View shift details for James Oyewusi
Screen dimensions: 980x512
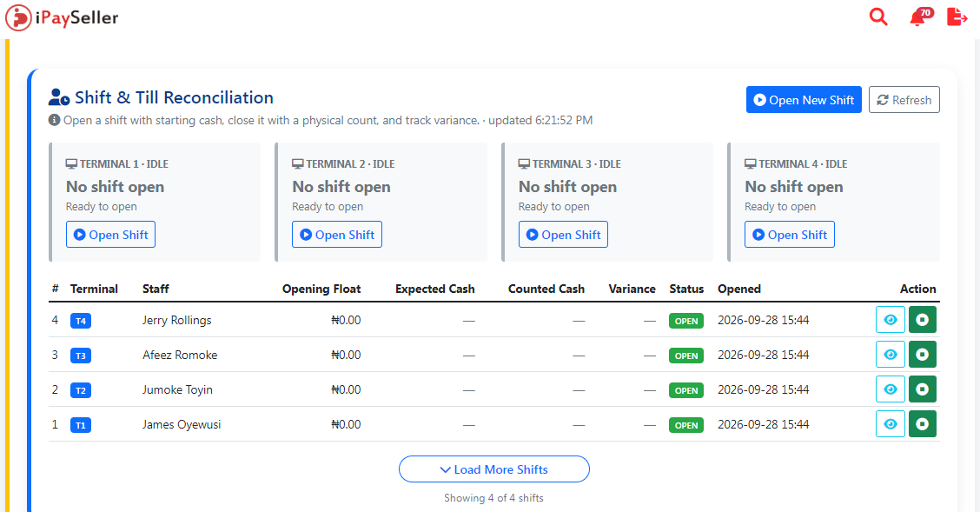tap(890, 424)
